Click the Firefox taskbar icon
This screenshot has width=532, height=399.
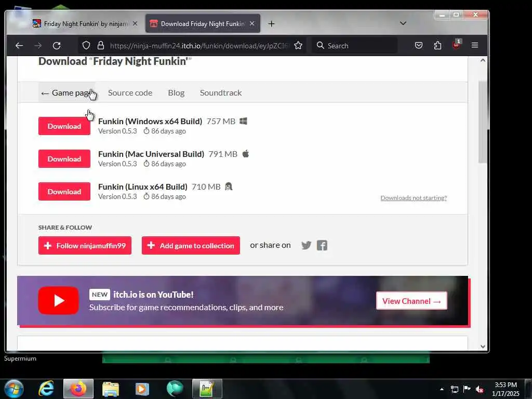(78, 389)
